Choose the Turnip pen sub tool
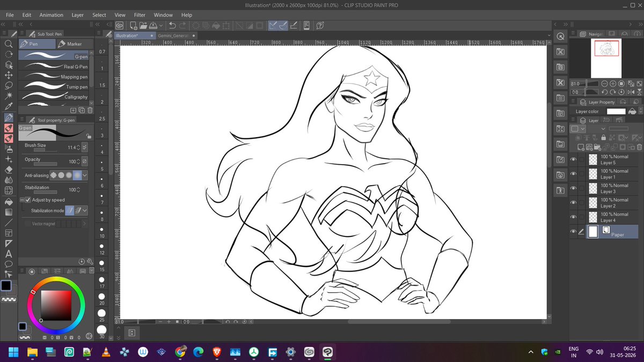644x362 pixels. 54,86
